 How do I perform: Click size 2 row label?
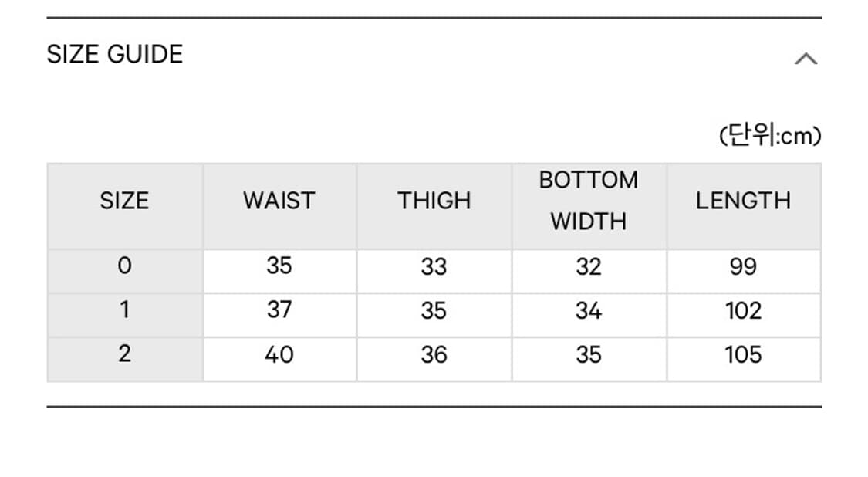(x=124, y=354)
